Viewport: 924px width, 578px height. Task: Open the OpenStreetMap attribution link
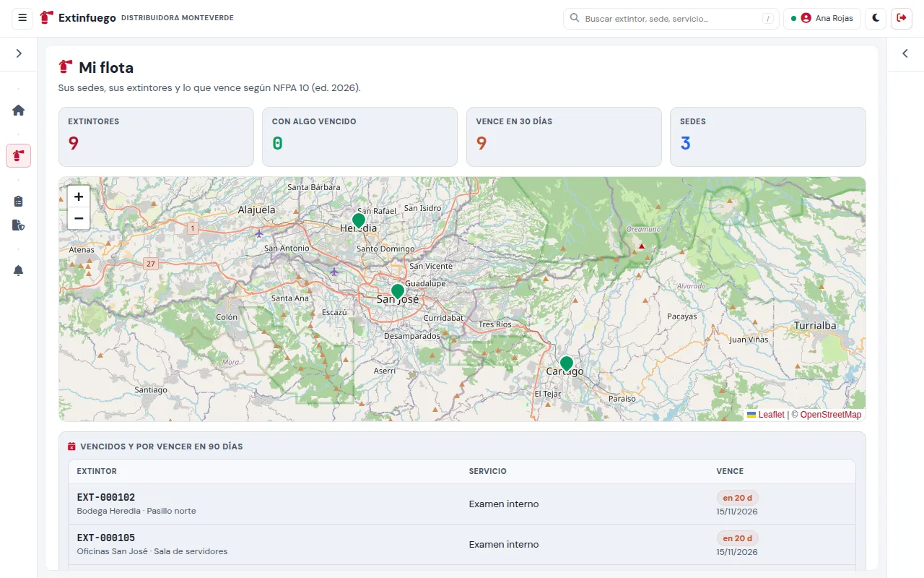[x=831, y=415]
